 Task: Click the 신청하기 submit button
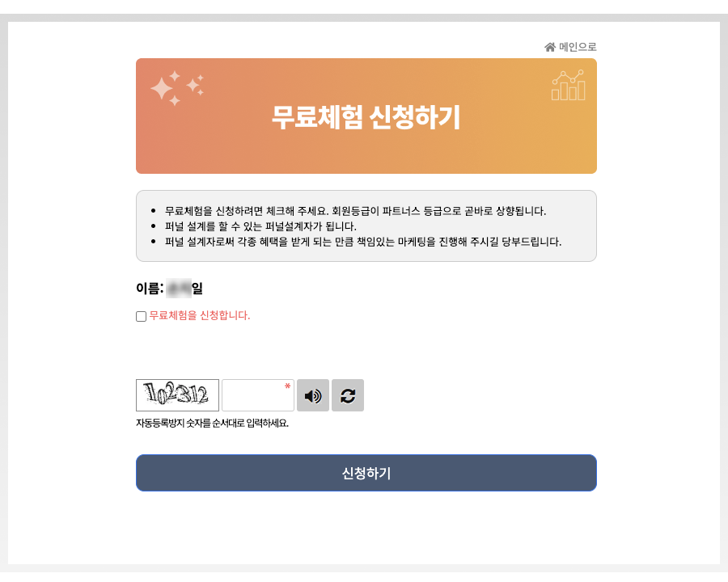click(x=366, y=473)
